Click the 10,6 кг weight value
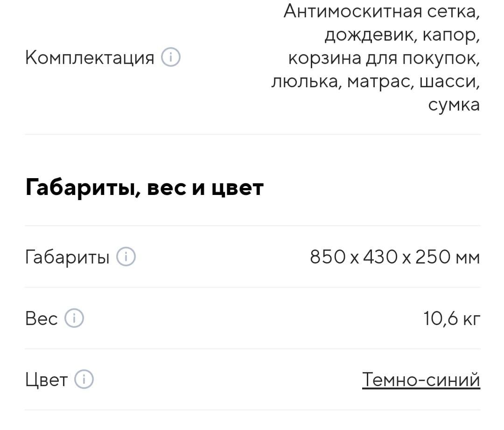 coord(452,319)
